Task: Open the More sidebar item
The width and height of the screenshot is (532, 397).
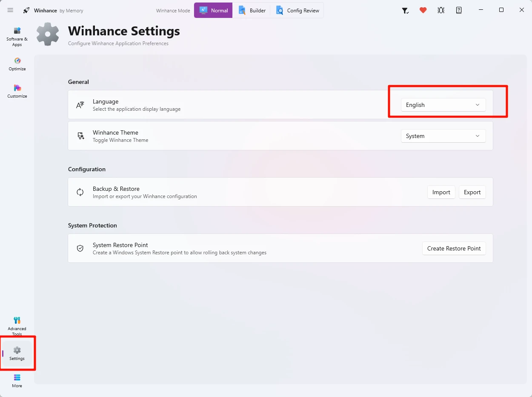Action: coord(17,381)
